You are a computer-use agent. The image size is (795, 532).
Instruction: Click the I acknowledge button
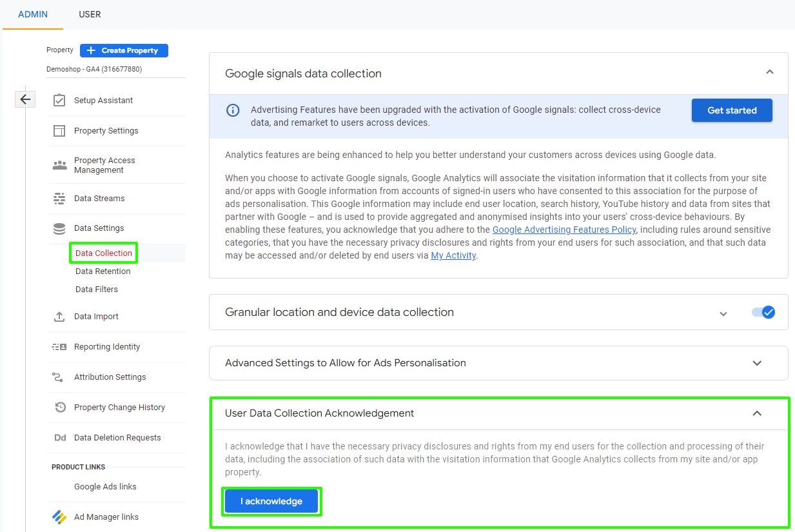pos(271,501)
